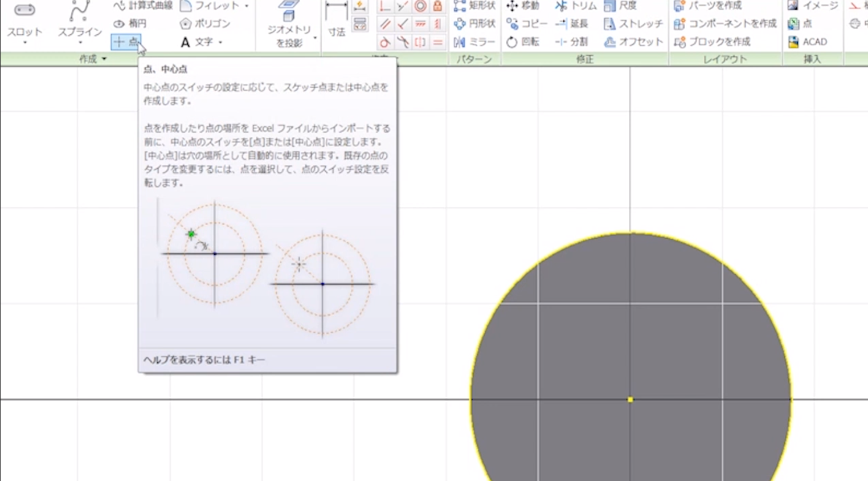868x481 pixels.
Task: Expand the フィレット dropdown arrow
Action: point(247,6)
